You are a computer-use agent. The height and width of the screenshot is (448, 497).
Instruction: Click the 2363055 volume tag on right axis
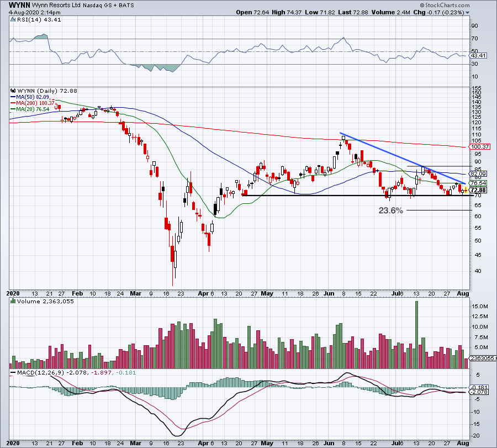483,359
